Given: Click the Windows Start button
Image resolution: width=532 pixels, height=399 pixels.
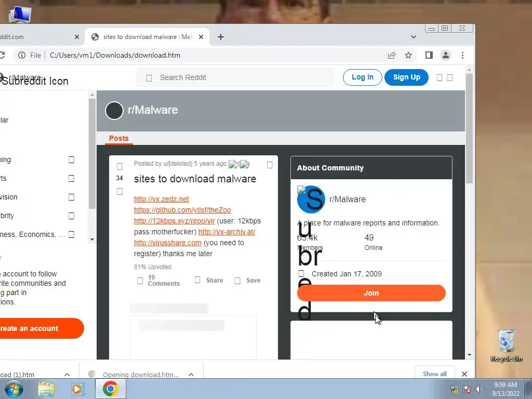Looking at the screenshot, I should click(x=14, y=389).
